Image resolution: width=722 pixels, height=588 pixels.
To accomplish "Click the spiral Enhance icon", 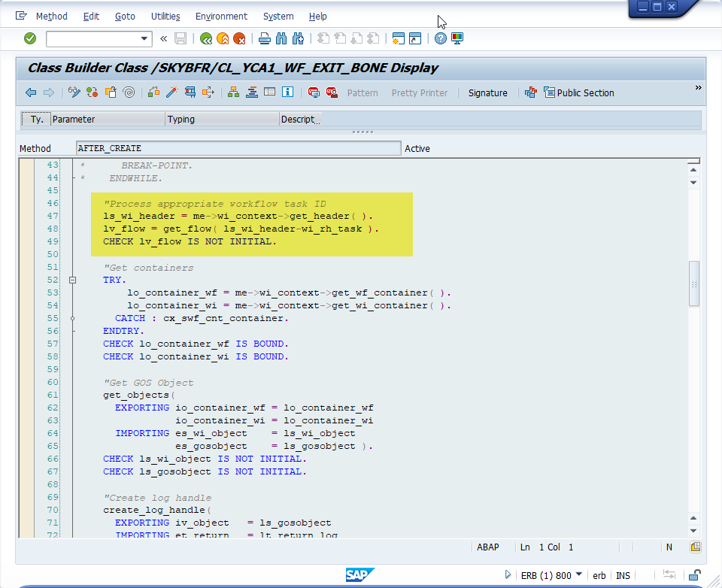I will [129, 92].
